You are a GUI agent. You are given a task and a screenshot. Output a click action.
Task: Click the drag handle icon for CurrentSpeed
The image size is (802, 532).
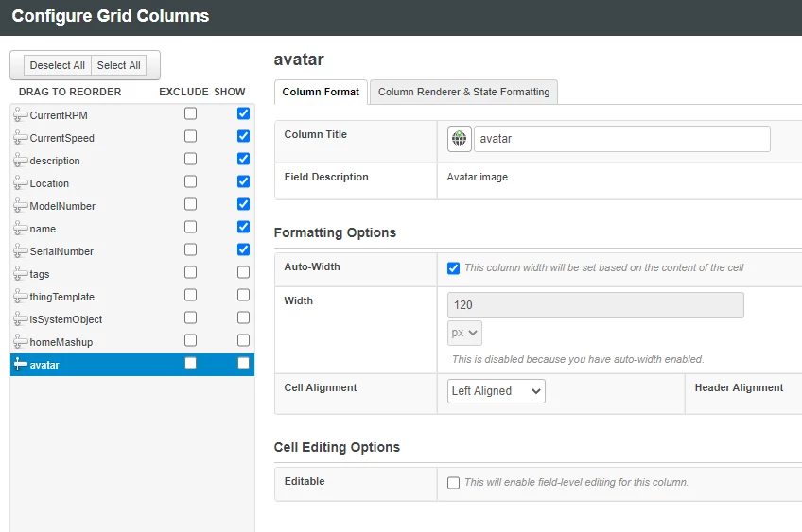click(21, 138)
